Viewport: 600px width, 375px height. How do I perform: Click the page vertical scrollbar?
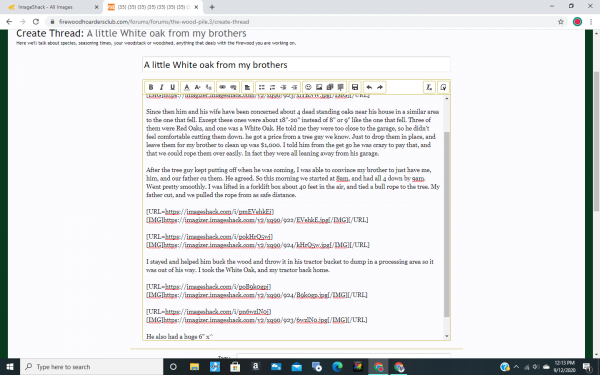coord(596,141)
